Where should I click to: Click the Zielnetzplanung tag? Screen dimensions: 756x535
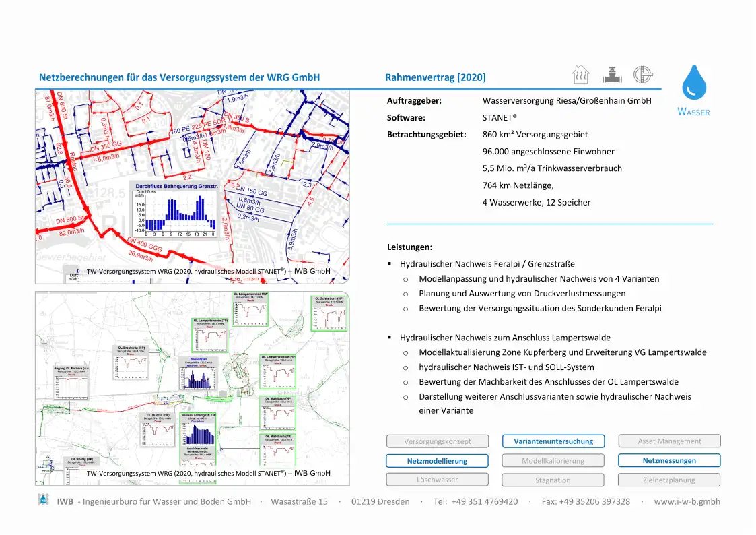coord(669,480)
